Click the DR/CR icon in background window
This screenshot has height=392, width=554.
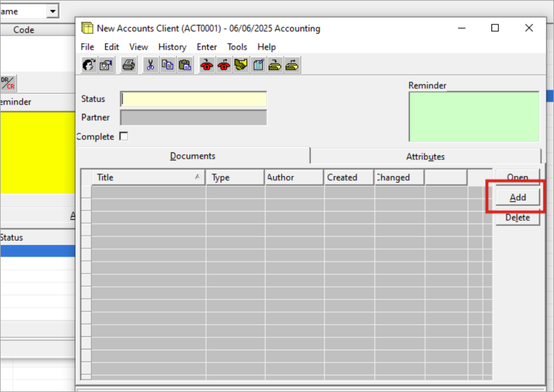[x=8, y=83]
